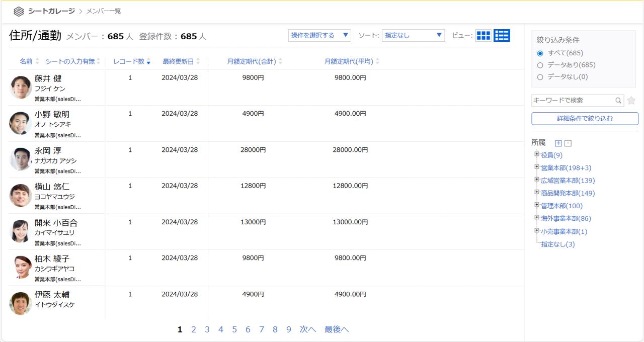Jump to last page with 最後へ
This screenshot has width=644, height=342.
tap(336, 329)
